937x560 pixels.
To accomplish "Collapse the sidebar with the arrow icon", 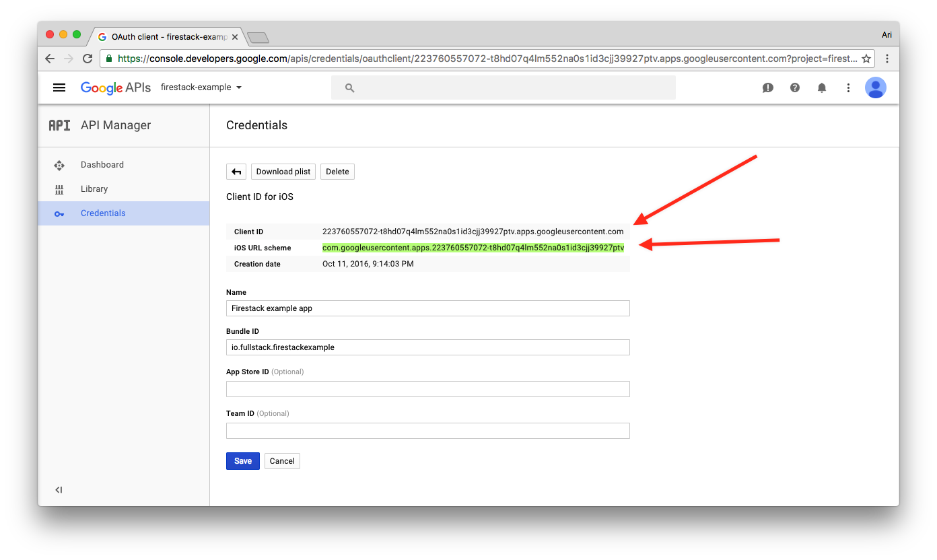I will (59, 490).
